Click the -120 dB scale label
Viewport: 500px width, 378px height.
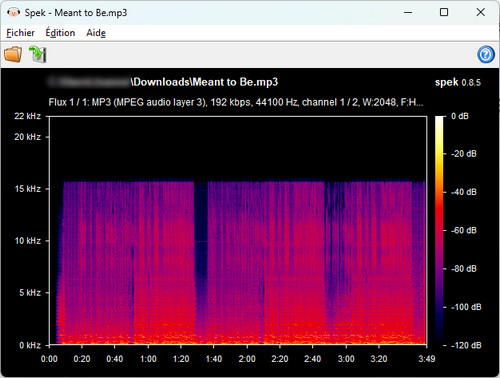coord(466,345)
